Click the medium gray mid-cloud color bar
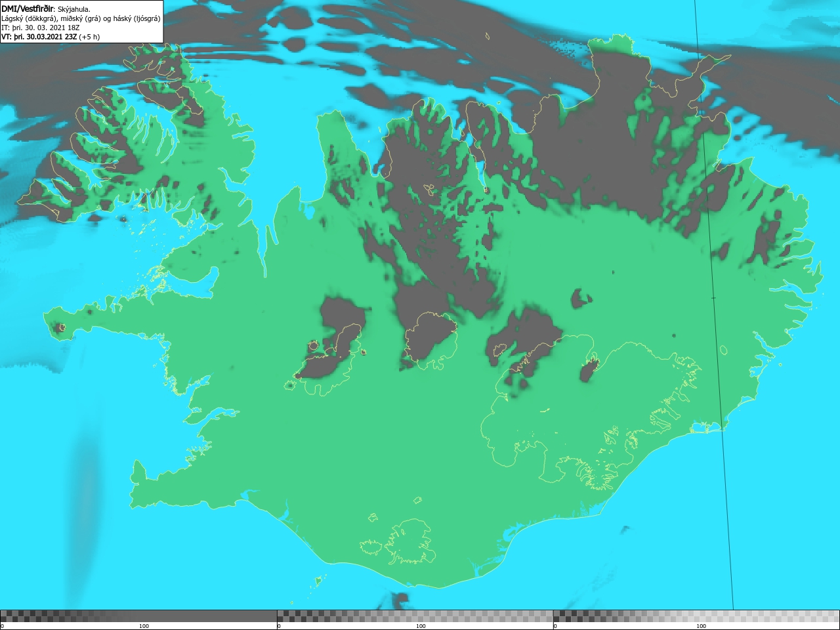The image size is (840, 630). tap(415, 616)
